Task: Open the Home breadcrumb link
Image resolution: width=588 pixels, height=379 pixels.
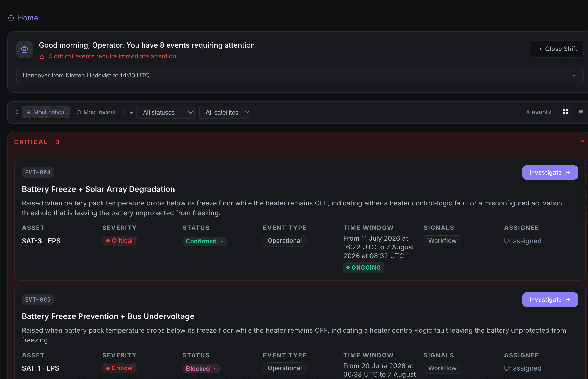Action: click(28, 18)
